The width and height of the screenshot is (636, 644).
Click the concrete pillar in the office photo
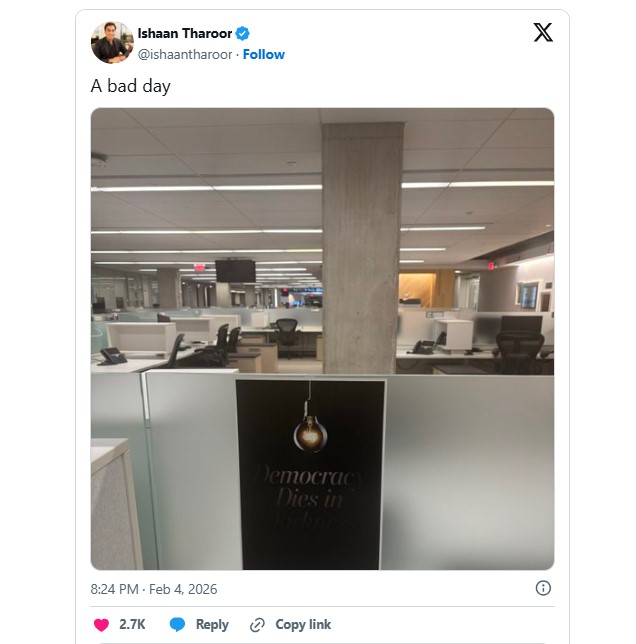361,248
